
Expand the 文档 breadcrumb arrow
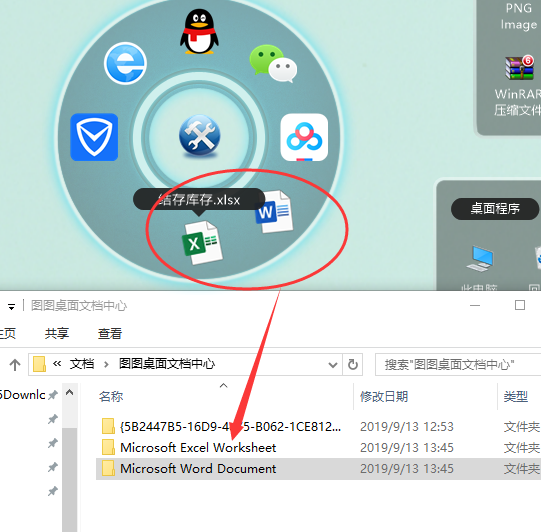[x=106, y=364]
